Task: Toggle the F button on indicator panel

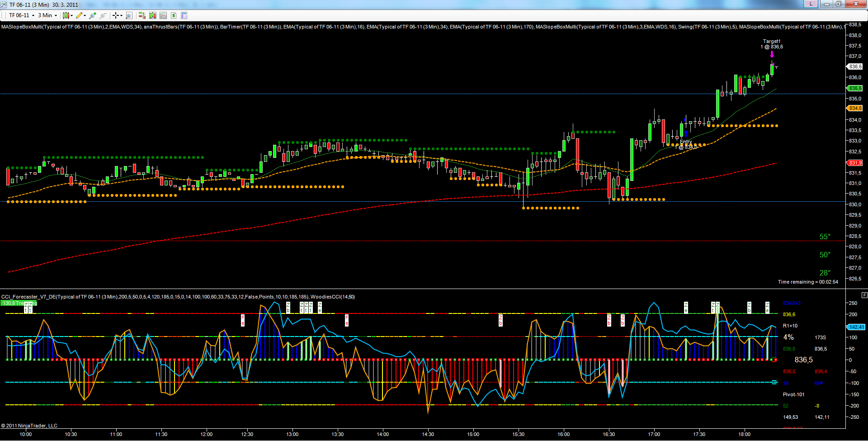Action: point(864,295)
